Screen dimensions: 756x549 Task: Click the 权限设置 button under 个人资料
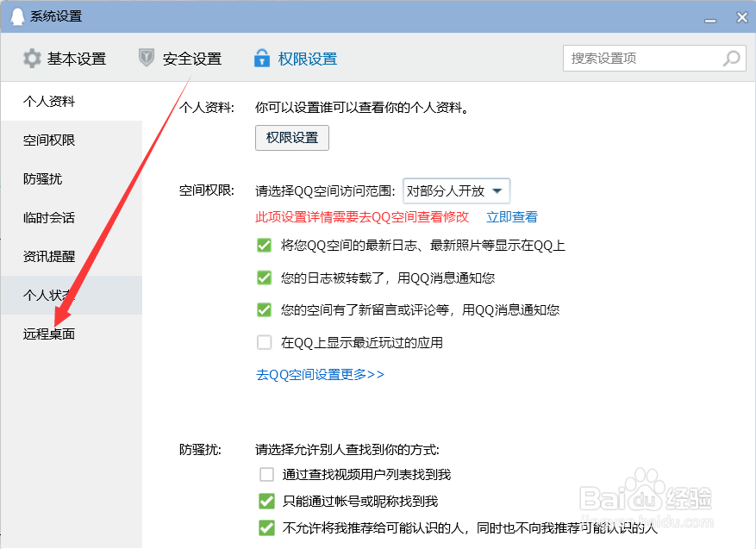[x=291, y=137]
